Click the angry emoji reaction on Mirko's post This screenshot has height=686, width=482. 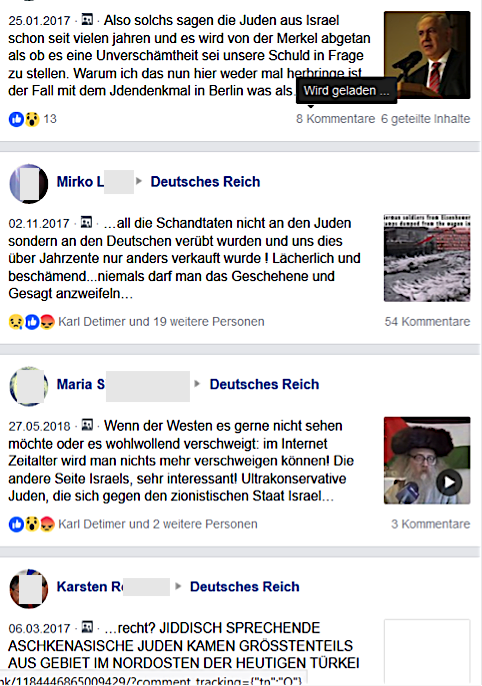[x=47, y=322]
